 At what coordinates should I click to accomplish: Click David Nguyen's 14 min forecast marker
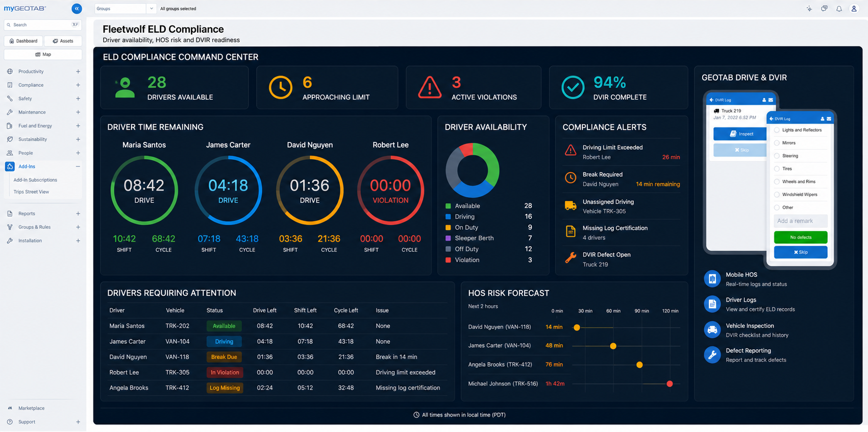click(577, 327)
